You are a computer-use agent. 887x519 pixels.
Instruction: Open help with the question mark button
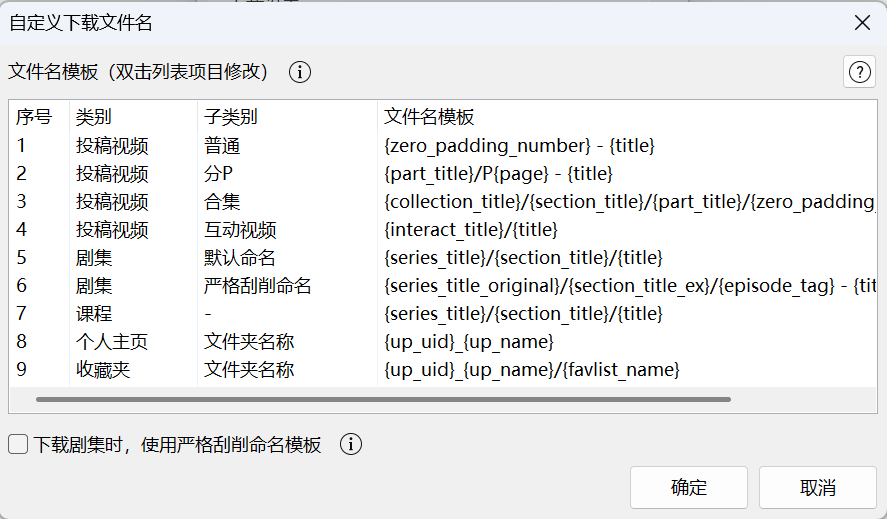(859, 72)
